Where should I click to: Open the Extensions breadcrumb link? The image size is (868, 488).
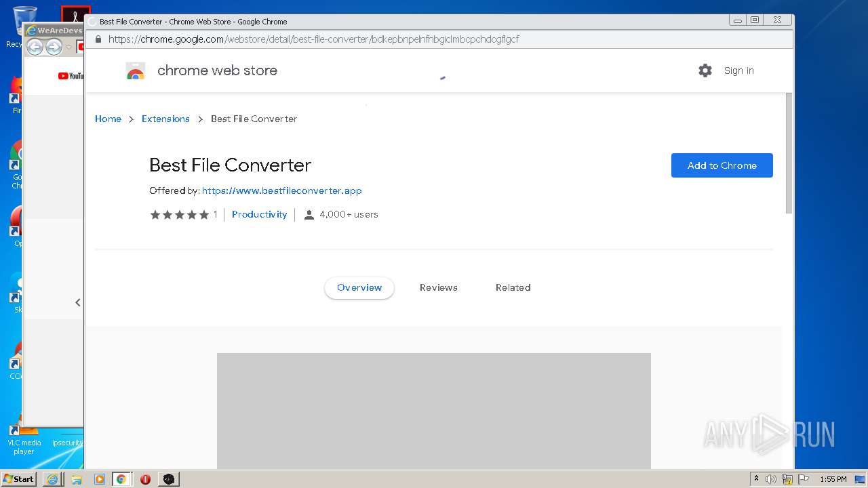click(165, 119)
